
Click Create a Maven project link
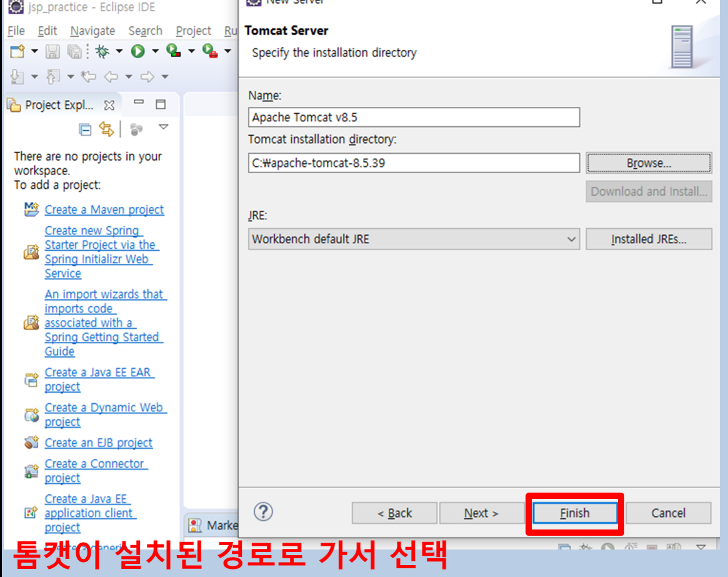[104, 209]
